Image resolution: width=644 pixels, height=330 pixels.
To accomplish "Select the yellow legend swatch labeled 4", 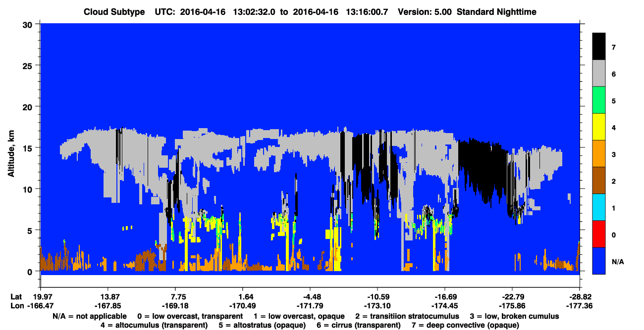I will tap(599, 127).
